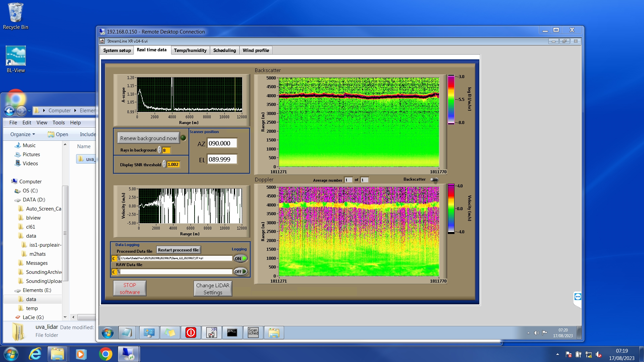Open the Temp/humidity tab
Viewport: 644px width, 362px height.
[x=190, y=50]
